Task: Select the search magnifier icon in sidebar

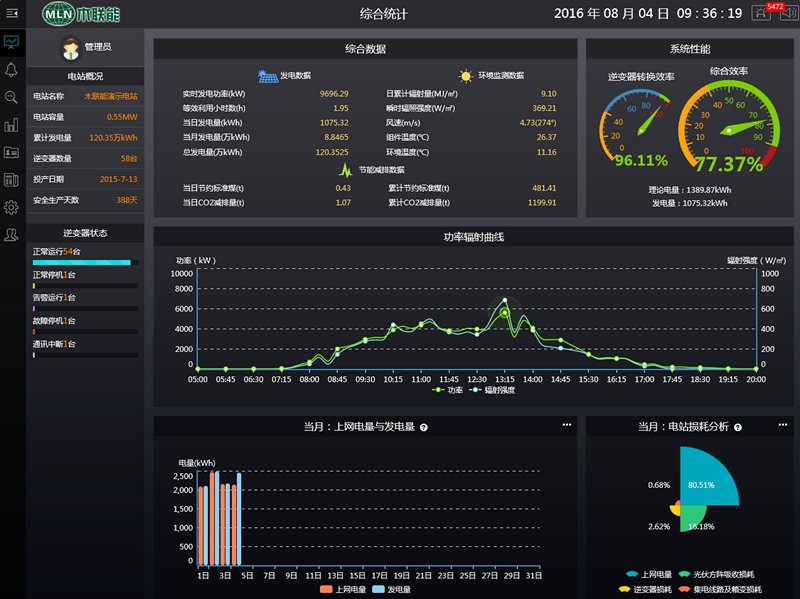Action: tap(13, 95)
